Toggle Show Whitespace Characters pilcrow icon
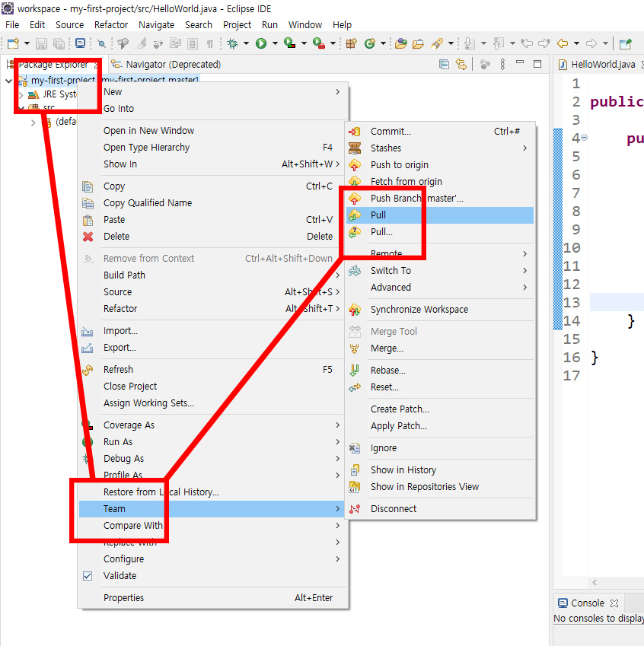Screen dimensions: 644x646 210,43
